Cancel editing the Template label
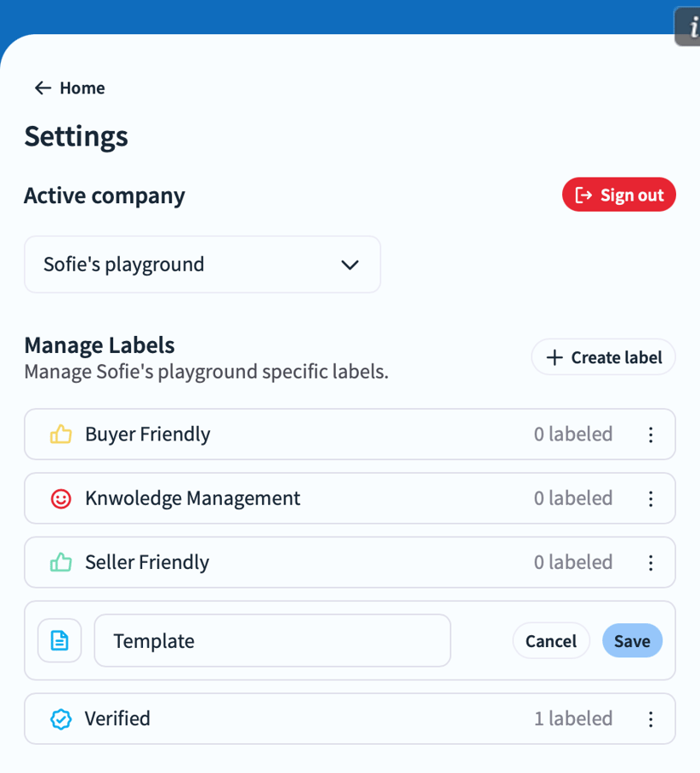 pyautogui.click(x=551, y=640)
